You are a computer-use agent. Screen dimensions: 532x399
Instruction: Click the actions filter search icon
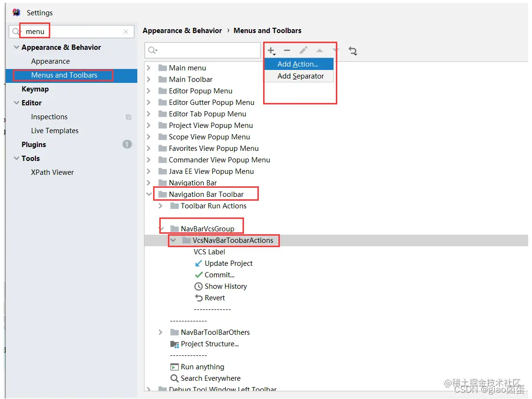click(153, 50)
